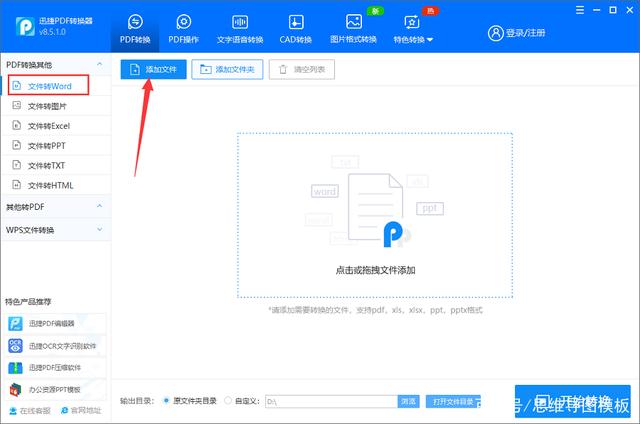Screen dimensions: 640x424
Task: Click the 特色转换 star icon
Action: [411, 22]
